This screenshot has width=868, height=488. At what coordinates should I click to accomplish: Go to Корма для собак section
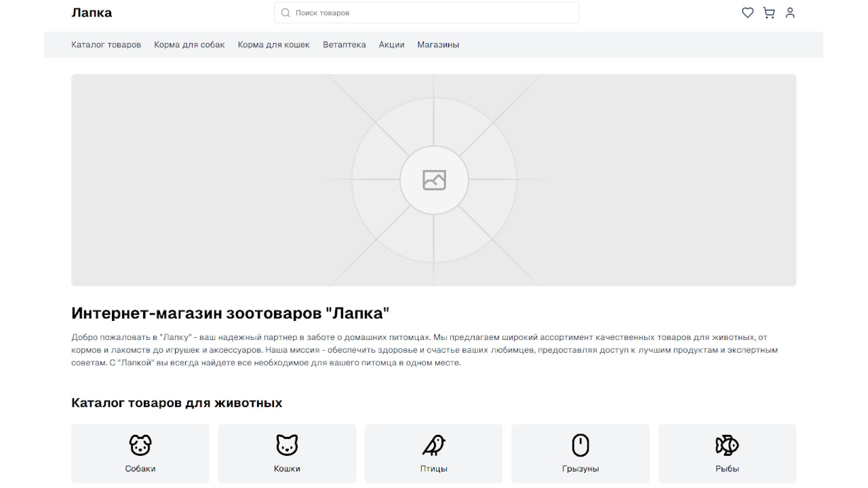click(189, 45)
